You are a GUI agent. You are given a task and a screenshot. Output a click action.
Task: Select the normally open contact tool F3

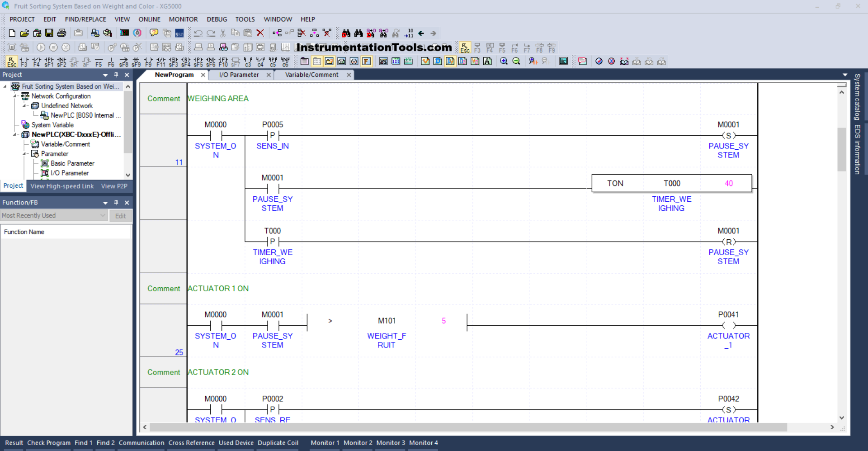pos(24,61)
